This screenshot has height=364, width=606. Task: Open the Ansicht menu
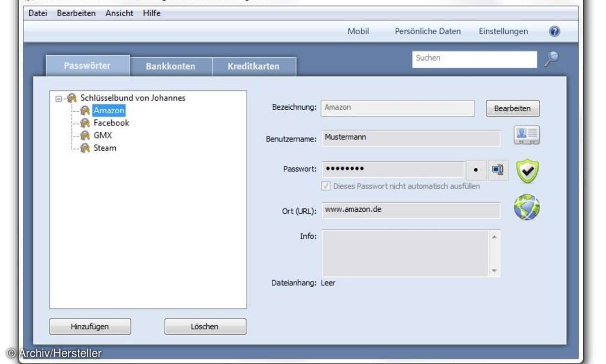(x=119, y=13)
